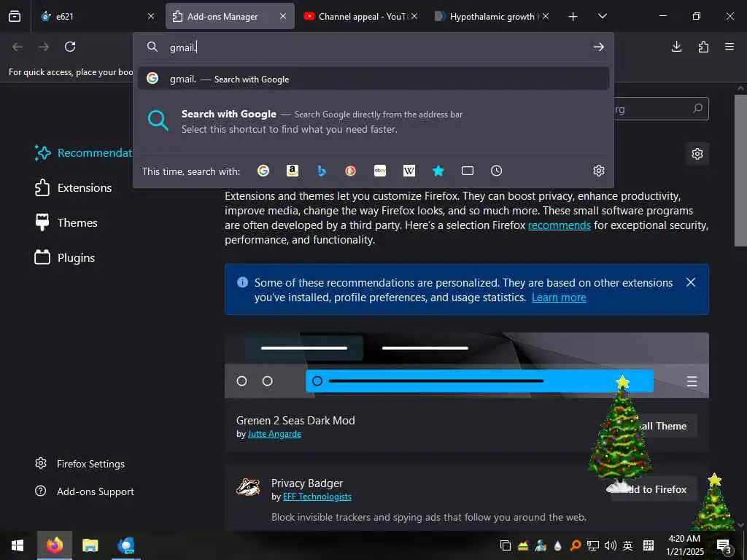The image size is (747, 560).
Task: Search open tabs using the tab icon
Action: [x=468, y=171]
